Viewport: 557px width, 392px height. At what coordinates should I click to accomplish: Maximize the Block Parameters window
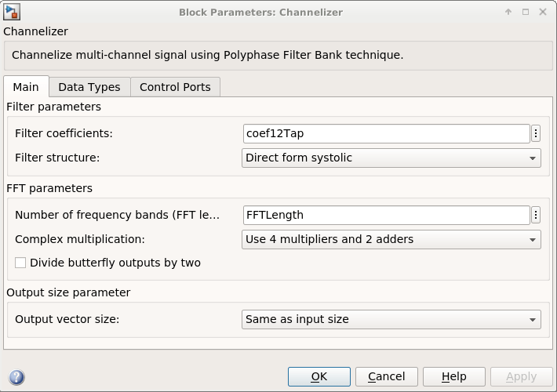coord(526,12)
